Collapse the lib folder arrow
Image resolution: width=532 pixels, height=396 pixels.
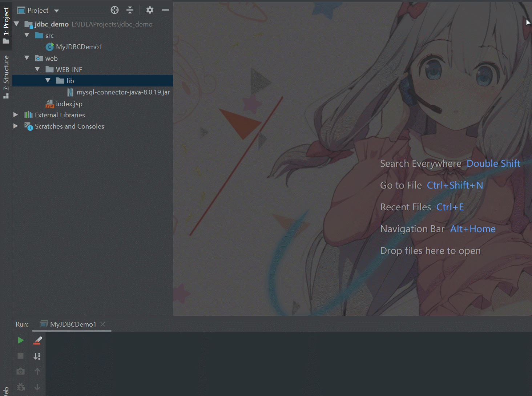(48, 81)
